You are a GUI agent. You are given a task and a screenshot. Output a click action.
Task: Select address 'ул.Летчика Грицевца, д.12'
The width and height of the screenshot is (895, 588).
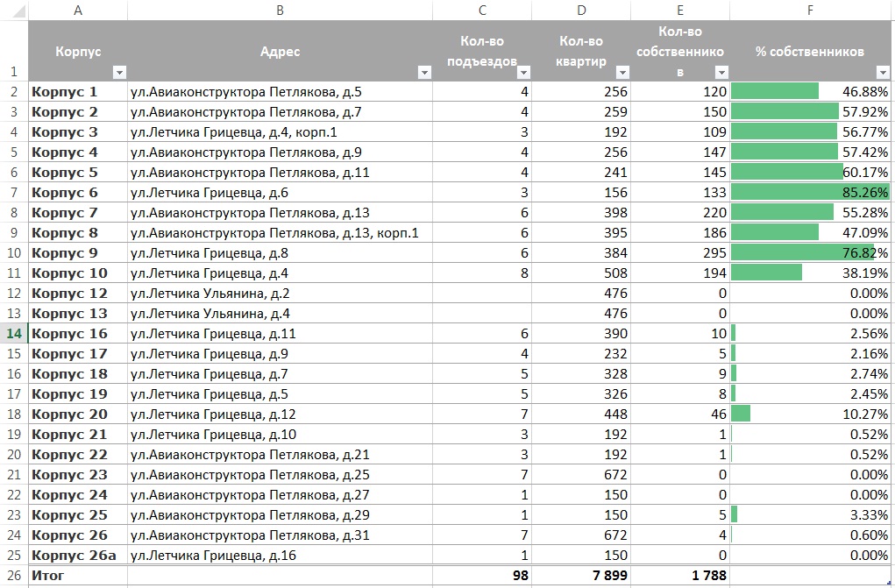(x=280, y=414)
